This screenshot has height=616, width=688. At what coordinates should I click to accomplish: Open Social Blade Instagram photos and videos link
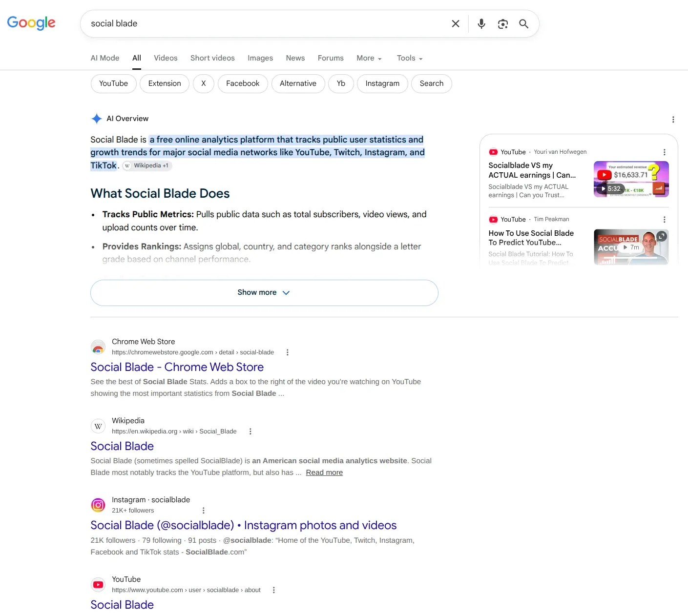244,525
